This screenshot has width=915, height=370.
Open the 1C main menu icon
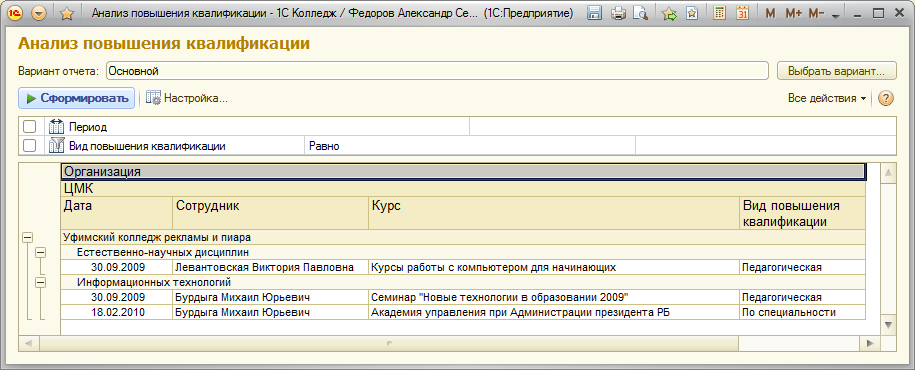coord(16,13)
